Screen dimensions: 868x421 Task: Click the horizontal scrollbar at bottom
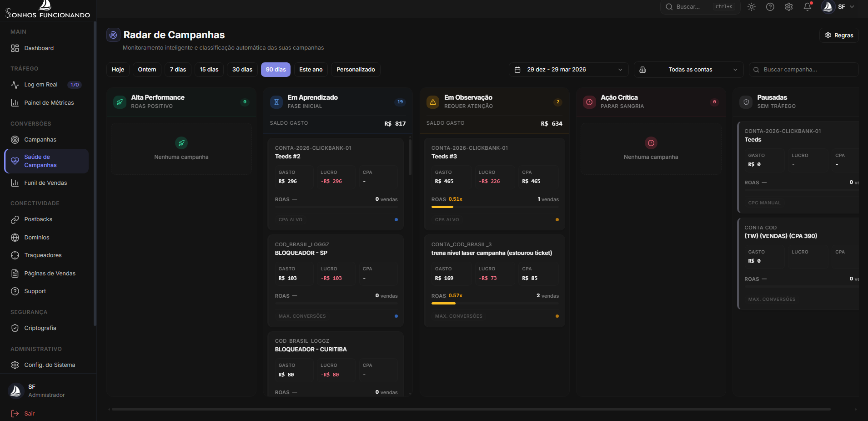(471, 409)
